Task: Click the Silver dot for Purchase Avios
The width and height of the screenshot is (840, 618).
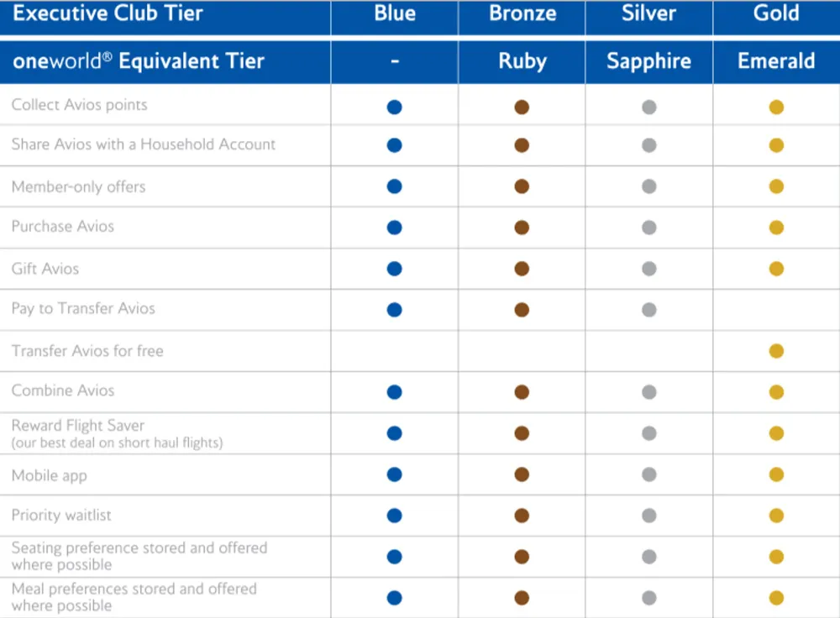Action: (648, 228)
